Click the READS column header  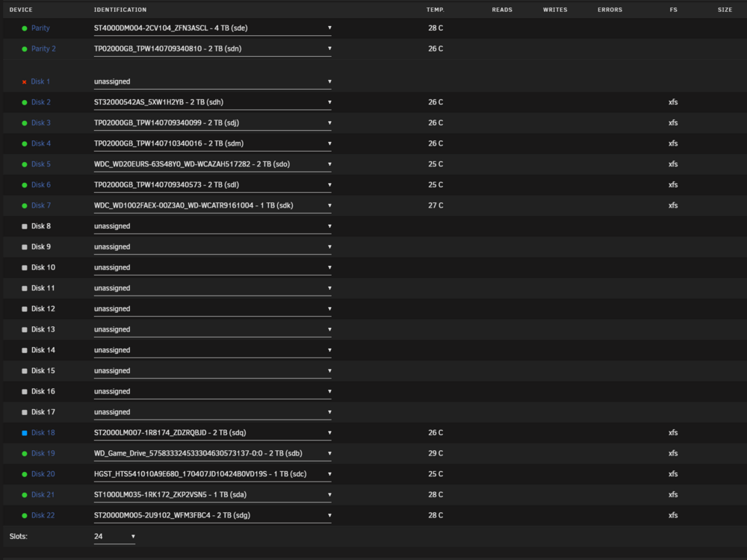(x=502, y=10)
